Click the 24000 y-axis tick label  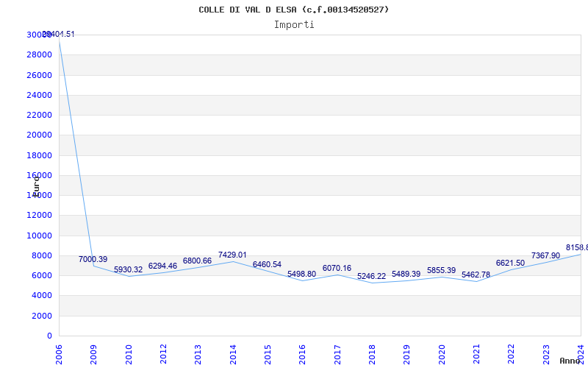[40, 95]
